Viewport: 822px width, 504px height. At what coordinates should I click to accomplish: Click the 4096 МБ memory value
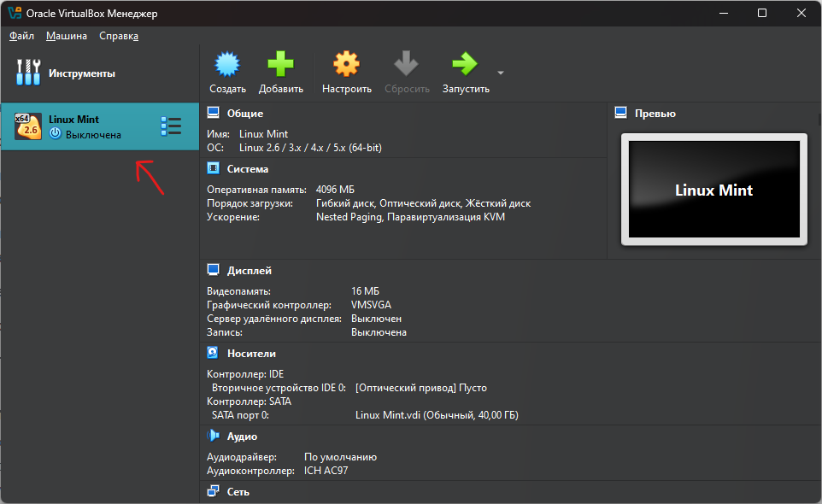coord(335,189)
